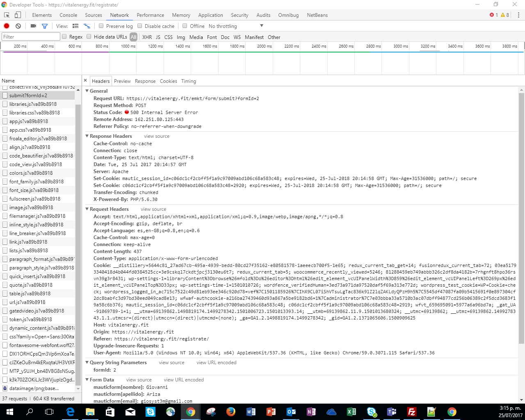Switch to the Console panel

(x=68, y=15)
